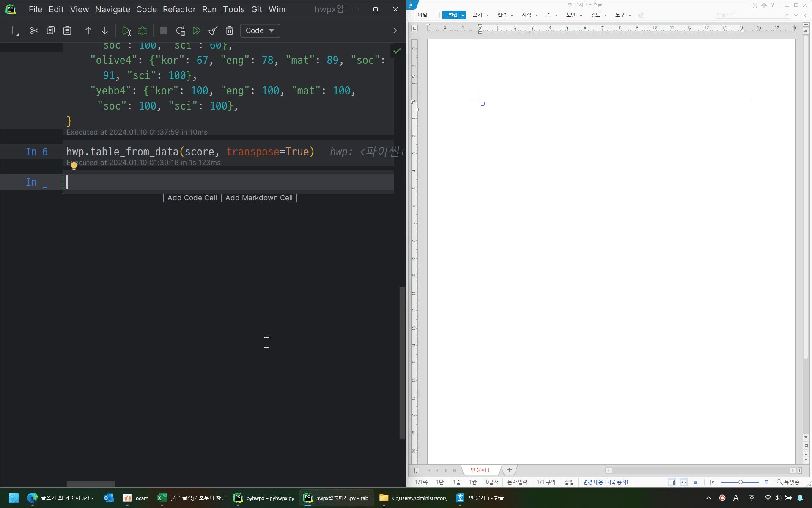The image size is (812, 508).
Task: Click Add Markdown Cell button
Action: tap(259, 198)
